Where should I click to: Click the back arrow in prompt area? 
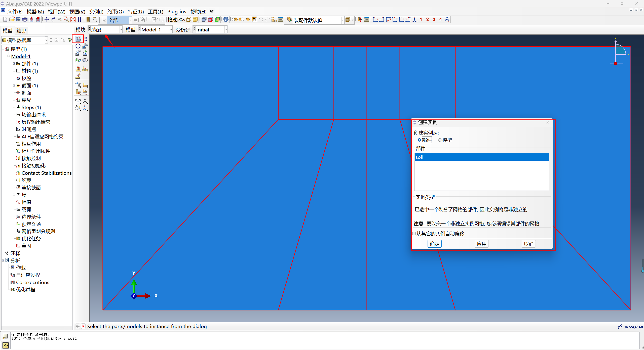click(78, 326)
